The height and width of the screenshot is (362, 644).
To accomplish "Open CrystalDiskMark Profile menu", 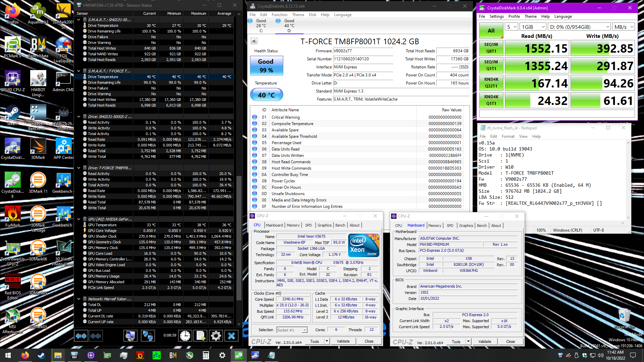I will [x=514, y=16].
